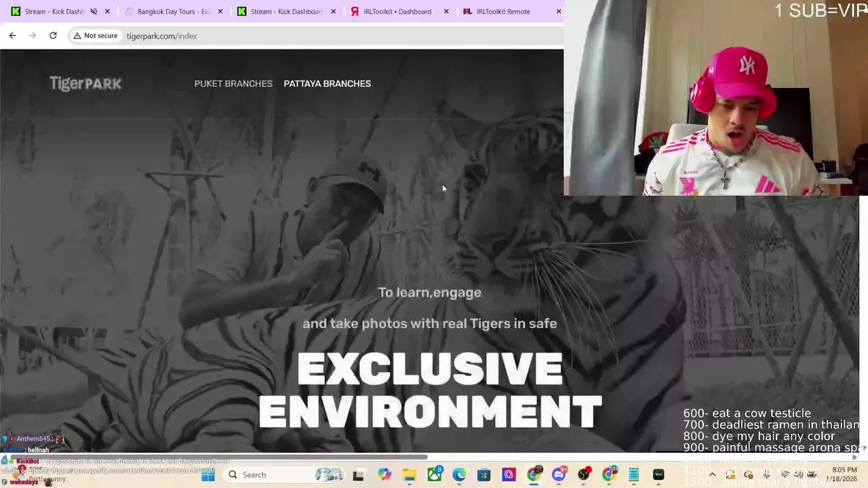This screenshot has width=868, height=488.
Task: Click 'and take photos with real Tigers in safe'
Action: [x=429, y=323]
